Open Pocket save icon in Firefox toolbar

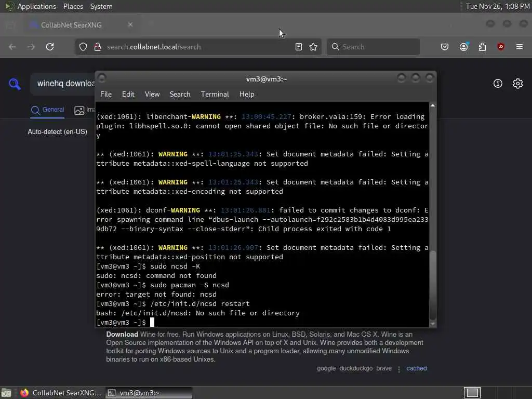pos(445,47)
